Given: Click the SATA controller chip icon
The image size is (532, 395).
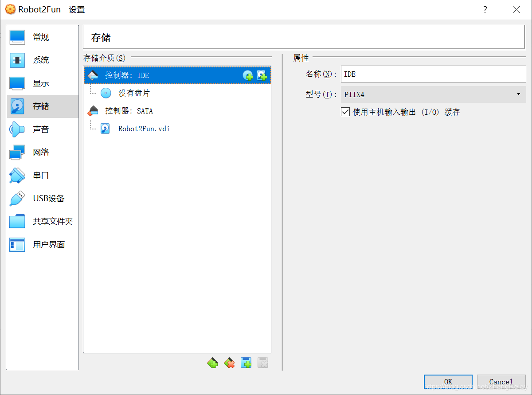Looking at the screenshot, I should click(x=93, y=111).
